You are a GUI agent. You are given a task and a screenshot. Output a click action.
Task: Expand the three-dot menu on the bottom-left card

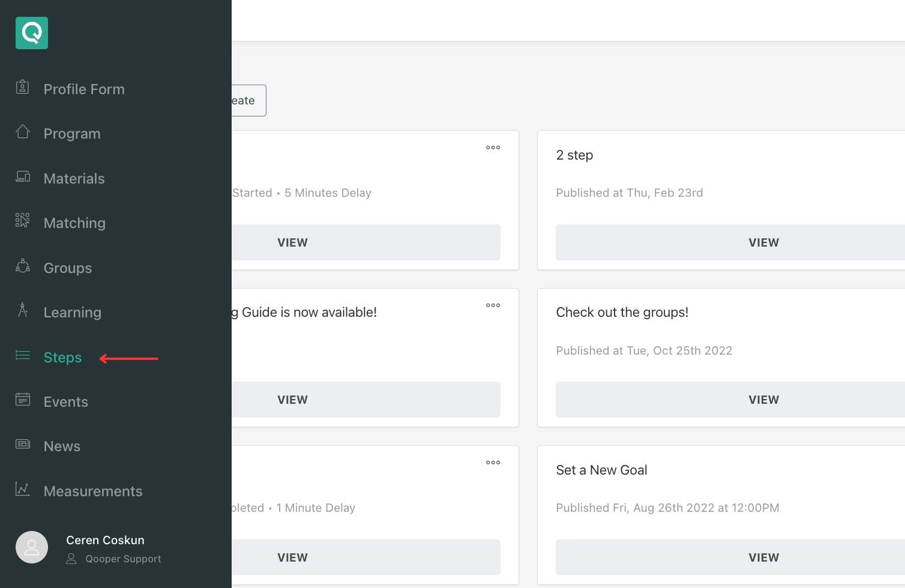(x=493, y=462)
